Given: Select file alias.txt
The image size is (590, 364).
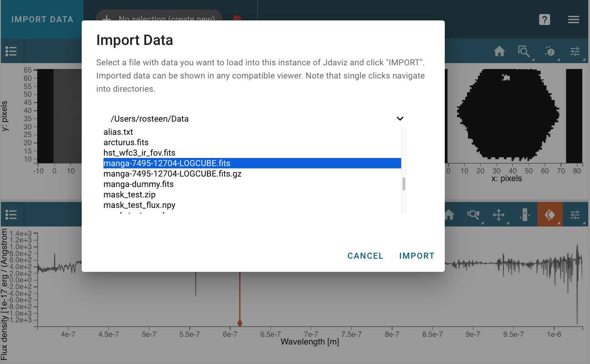Looking at the screenshot, I should coord(252,132).
